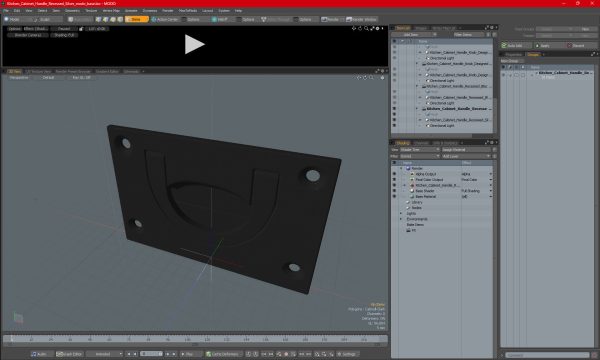Image resolution: width=600 pixels, height=360 pixels.
Task: Click the 3D viewport settings gear icon
Action: point(382,78)
